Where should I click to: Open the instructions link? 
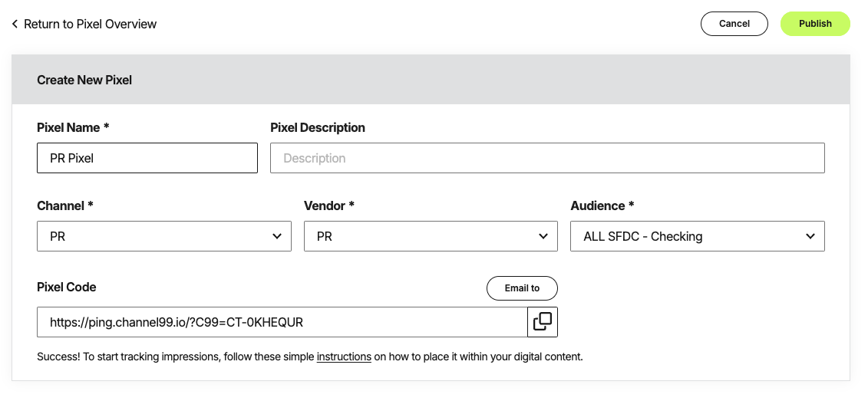click(344, 357)
